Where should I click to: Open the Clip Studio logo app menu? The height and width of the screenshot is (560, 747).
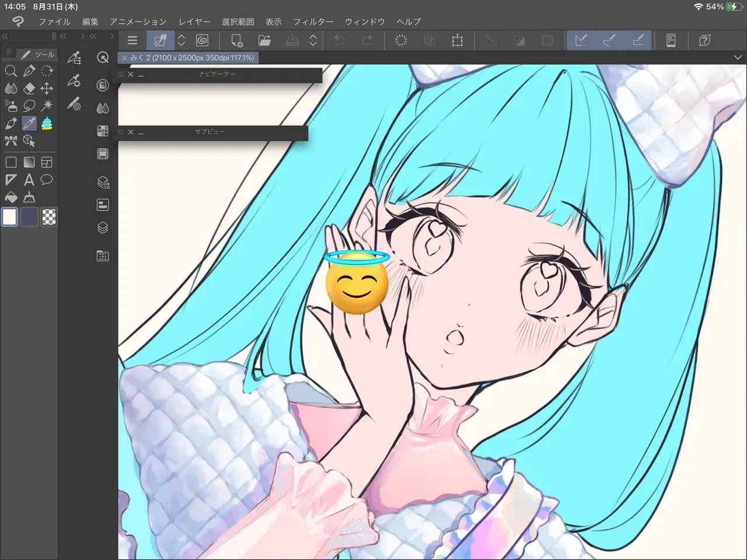18,22
